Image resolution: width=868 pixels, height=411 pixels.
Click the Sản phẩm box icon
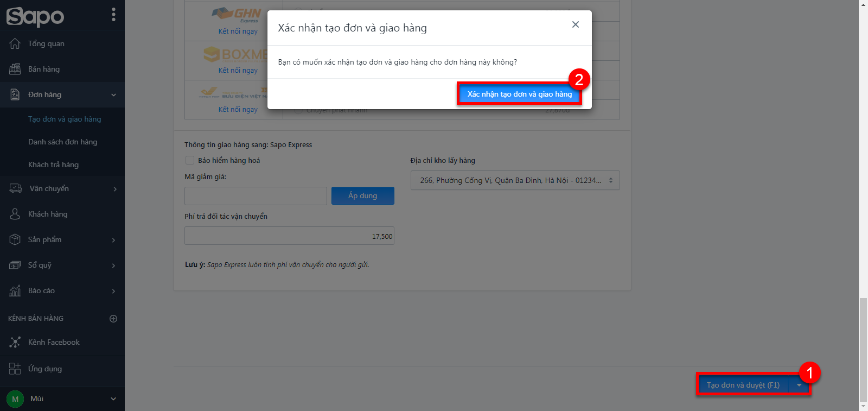pos(15,239)
